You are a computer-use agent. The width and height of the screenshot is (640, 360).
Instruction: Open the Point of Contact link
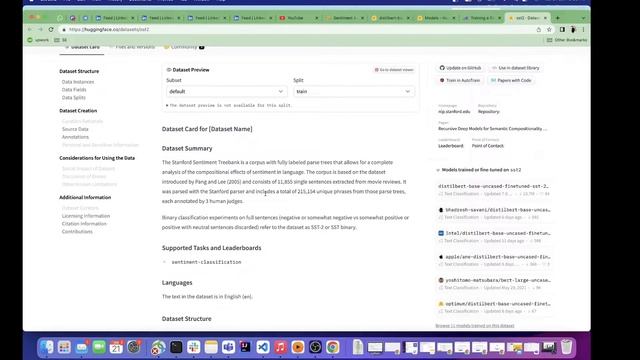pyautogui.click(x=488, y=146)
